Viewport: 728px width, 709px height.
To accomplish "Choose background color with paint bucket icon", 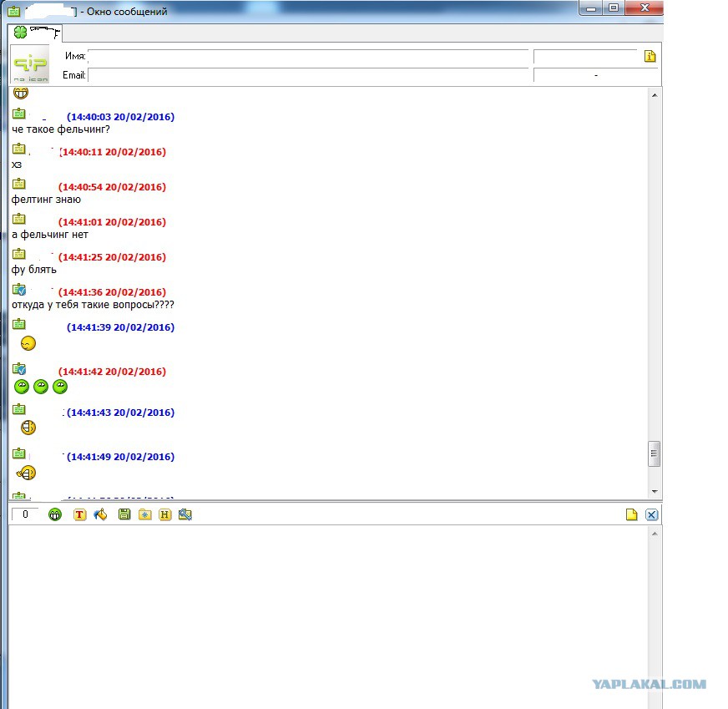I will pos(100,514).
